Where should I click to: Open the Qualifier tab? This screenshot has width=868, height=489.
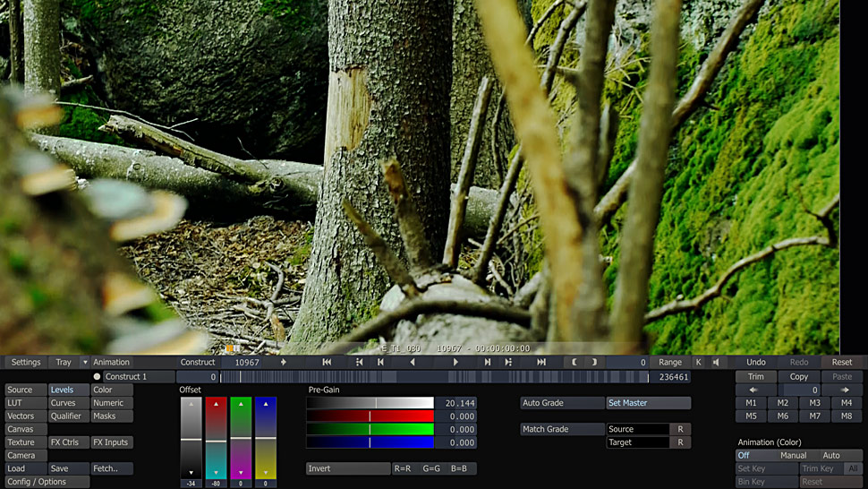68,416
